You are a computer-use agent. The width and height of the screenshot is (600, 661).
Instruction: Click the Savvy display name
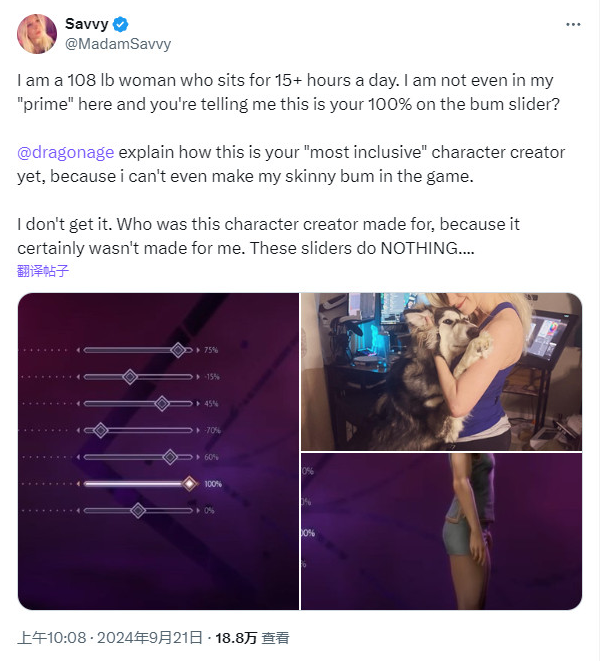pos(87,24)
